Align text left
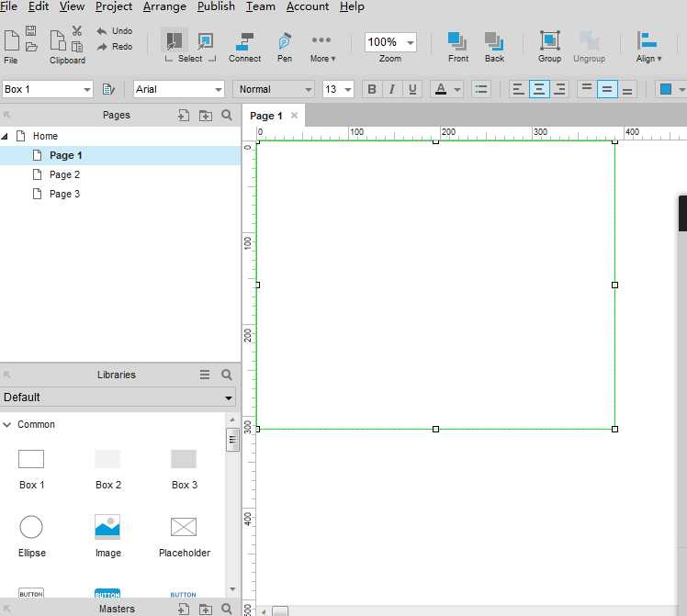Viewport: 687px width, 616px height. 518,89
